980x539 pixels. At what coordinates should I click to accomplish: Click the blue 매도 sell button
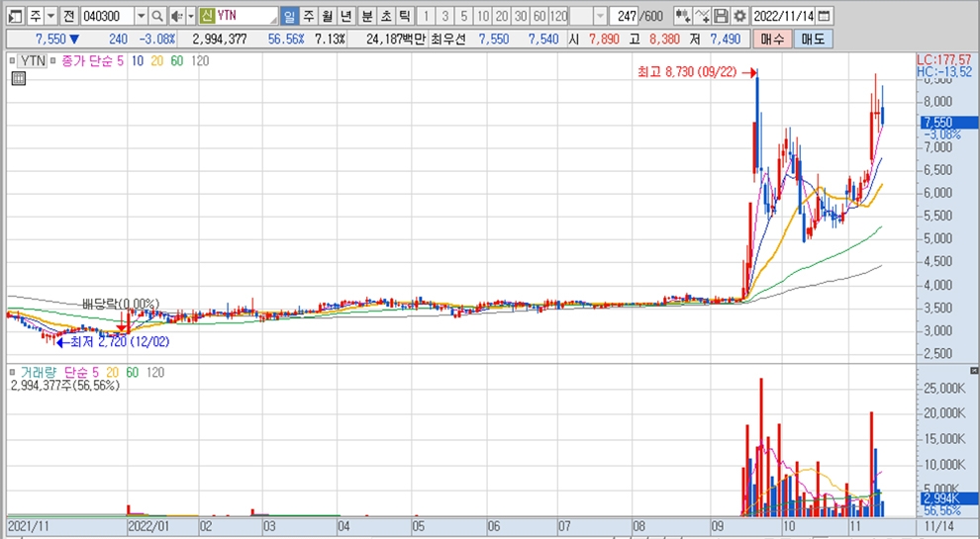[813, 40]
